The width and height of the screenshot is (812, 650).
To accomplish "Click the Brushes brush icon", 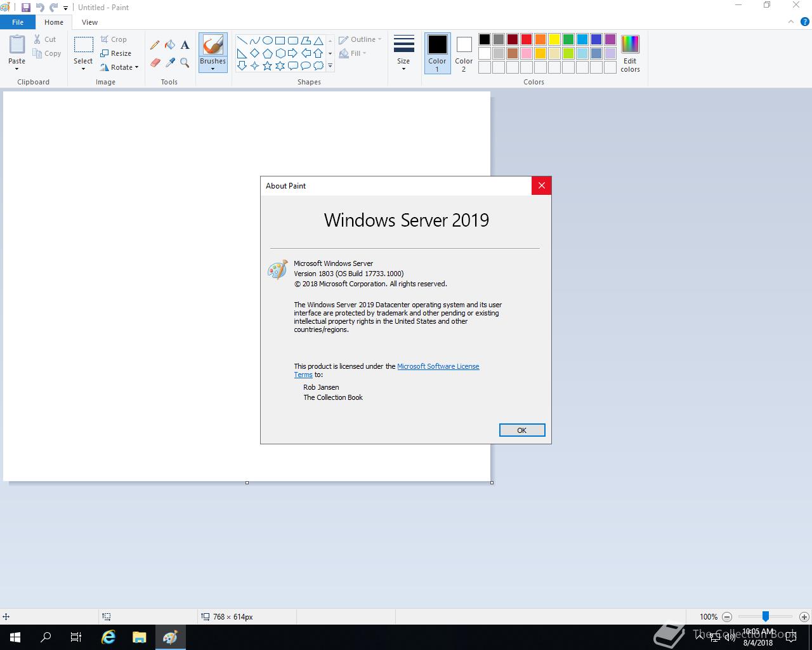I will pyautogui.click(x=213, y=44).
